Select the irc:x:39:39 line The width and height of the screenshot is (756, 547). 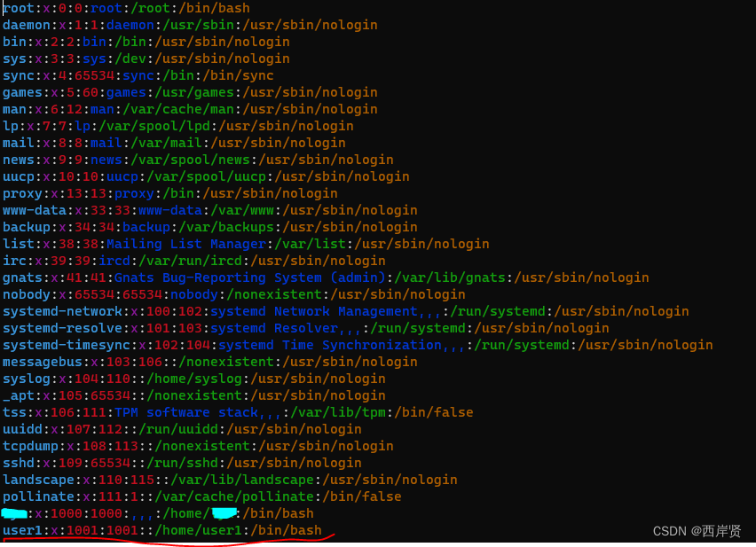pos(194,261)
